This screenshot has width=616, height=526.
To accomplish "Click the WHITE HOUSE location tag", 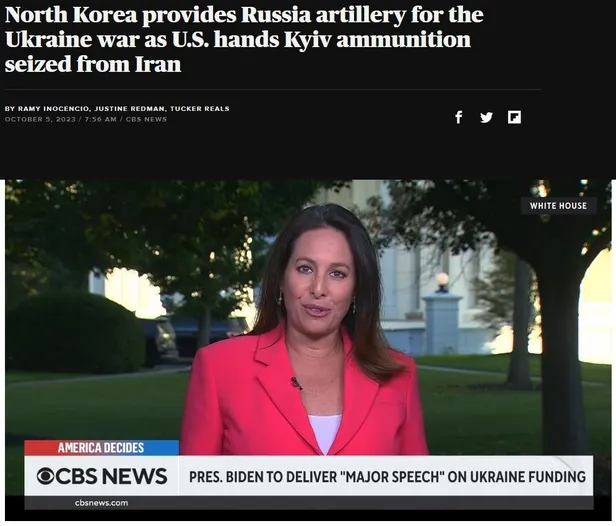I will pyautogui.click(x=558, y=206).
